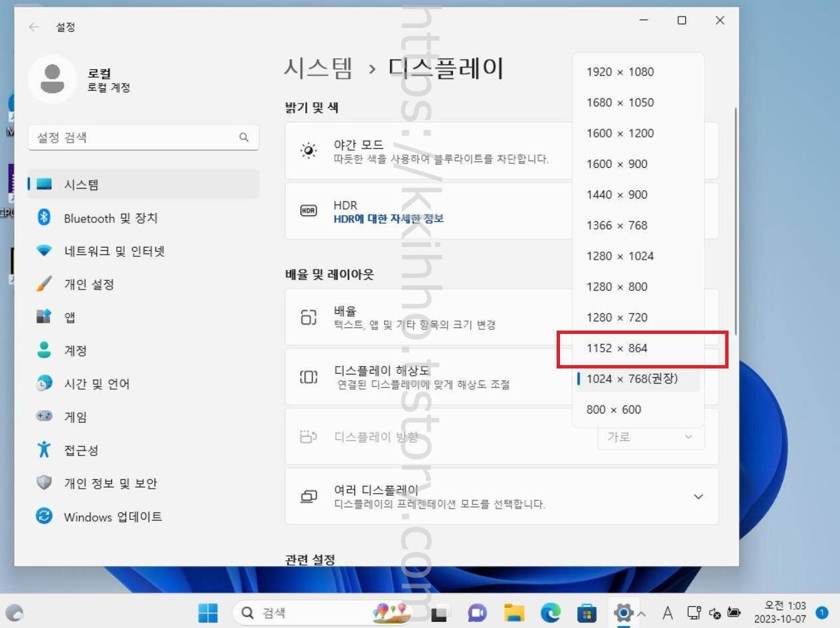Open the network icon in the system tray

tap(694, 613)
